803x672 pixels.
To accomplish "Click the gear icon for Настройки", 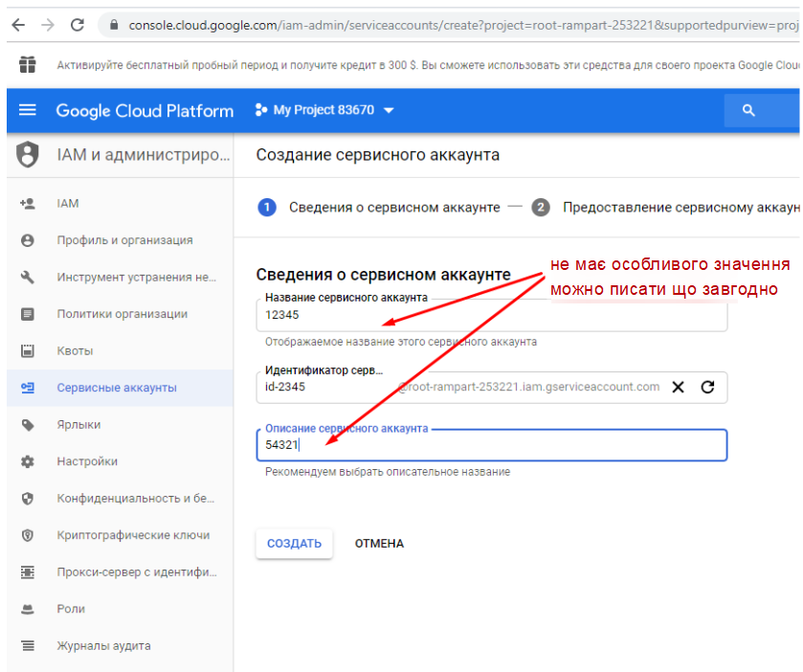I will 28,461.
